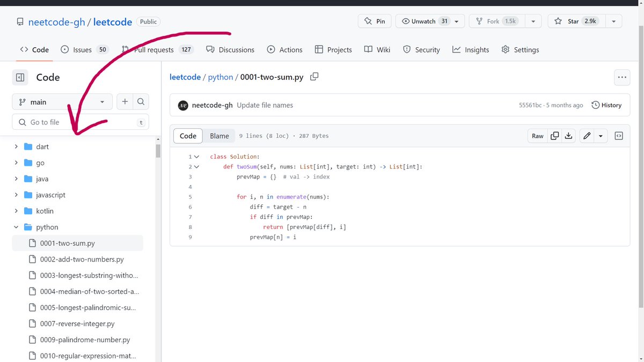
Task: Open commit message 'Update file names'
Action: coord(265,105)
